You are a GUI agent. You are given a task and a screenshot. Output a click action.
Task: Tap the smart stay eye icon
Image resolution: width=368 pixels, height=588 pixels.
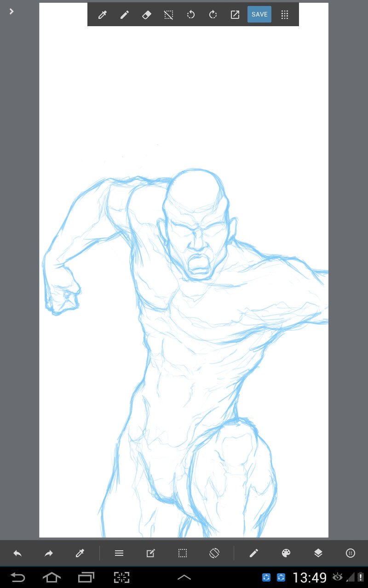tap(338, 577)
